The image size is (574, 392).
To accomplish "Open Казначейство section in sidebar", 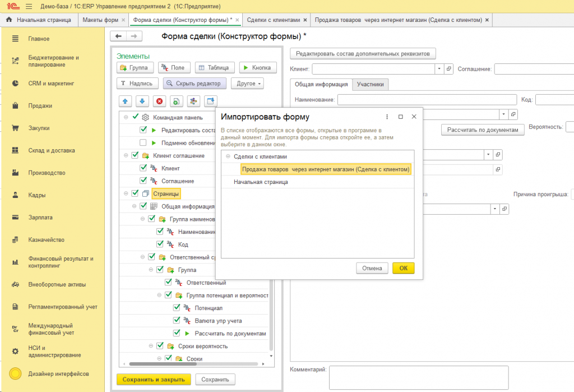I will click(46, 240).
